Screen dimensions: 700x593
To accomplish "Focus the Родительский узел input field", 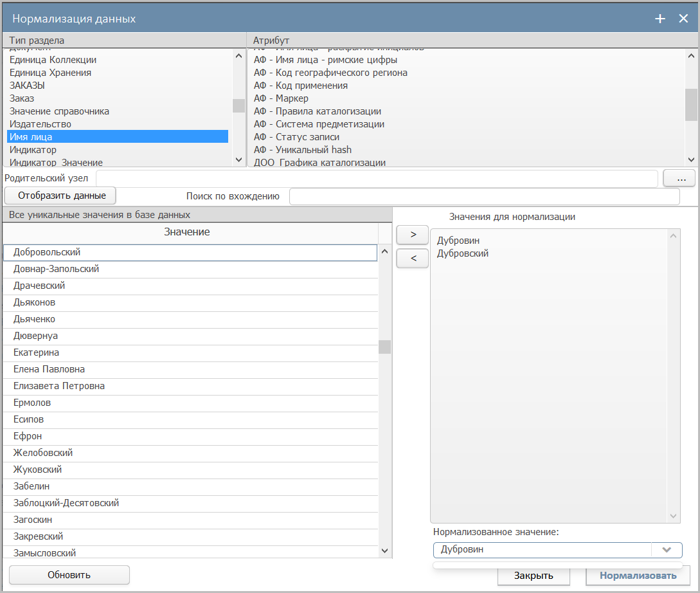I will pos(377,178).
